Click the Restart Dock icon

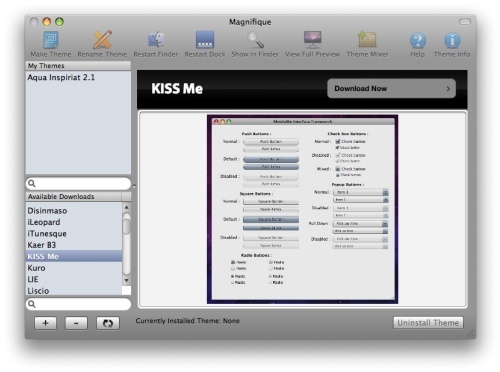[205, 40]
